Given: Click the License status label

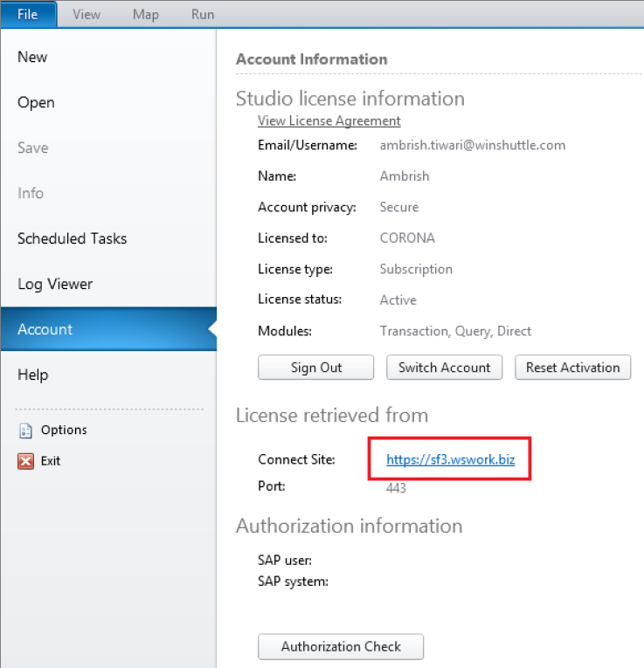Looking at the screenshot, I should click(x=300, y=300).
